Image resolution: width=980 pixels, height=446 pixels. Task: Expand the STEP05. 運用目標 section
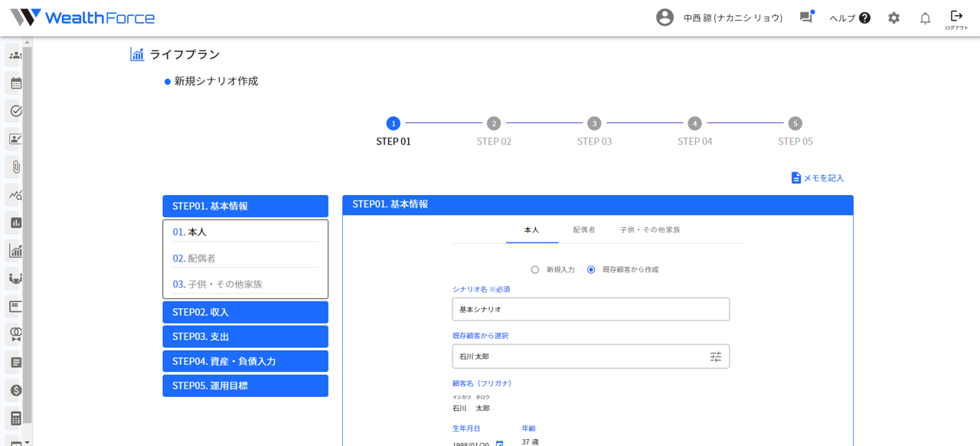245,386
